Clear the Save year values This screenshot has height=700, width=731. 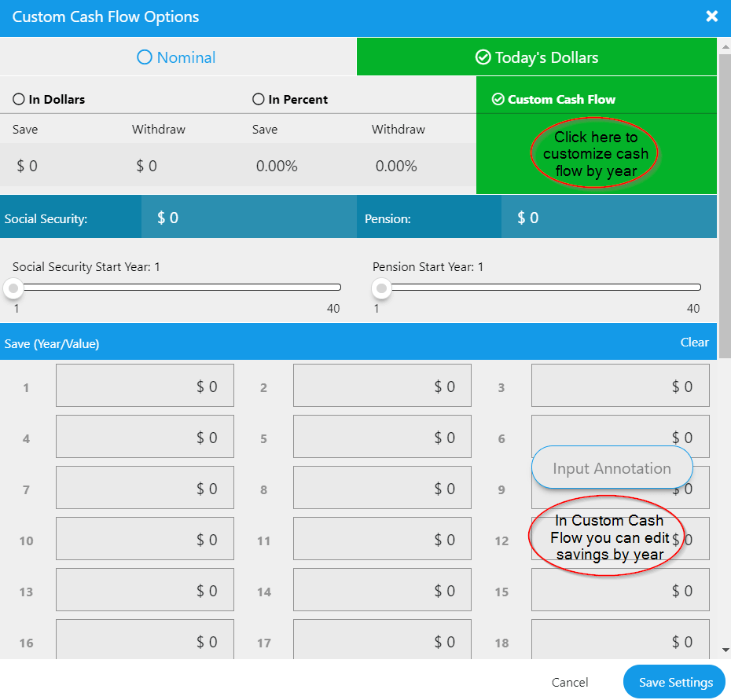pos(694,343)
